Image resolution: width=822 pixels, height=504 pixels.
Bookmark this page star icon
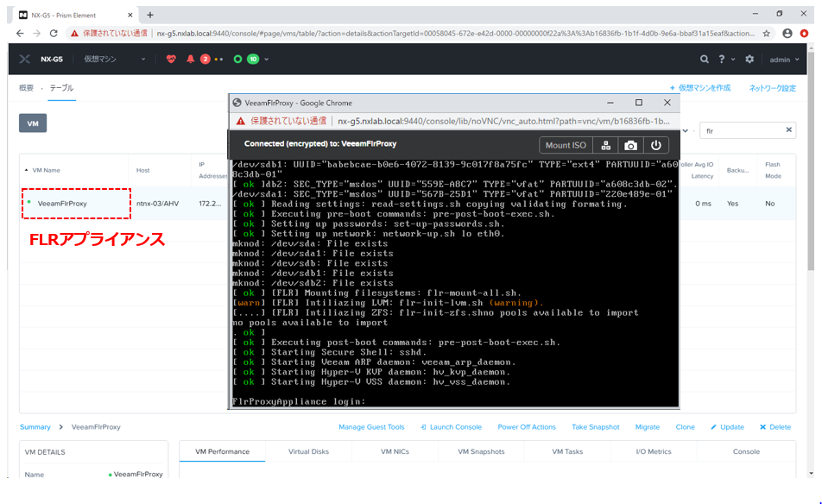point(767,33)
